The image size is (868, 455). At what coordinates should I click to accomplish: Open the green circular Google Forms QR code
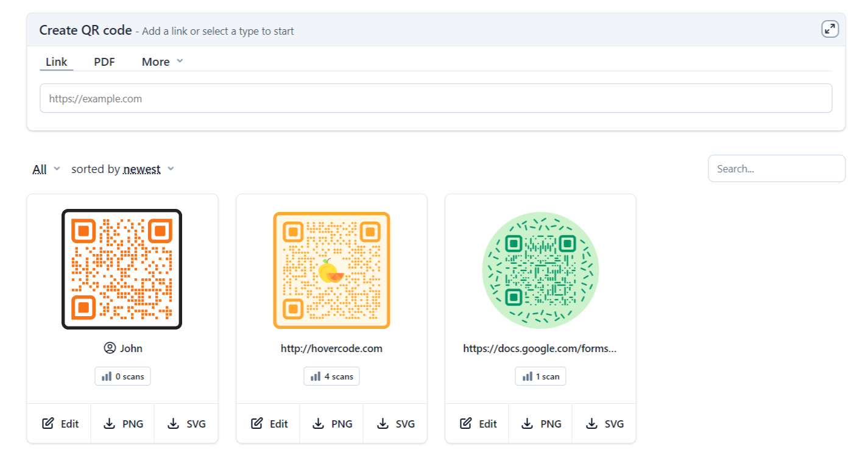pyautogui.click(x=540, y=270)
